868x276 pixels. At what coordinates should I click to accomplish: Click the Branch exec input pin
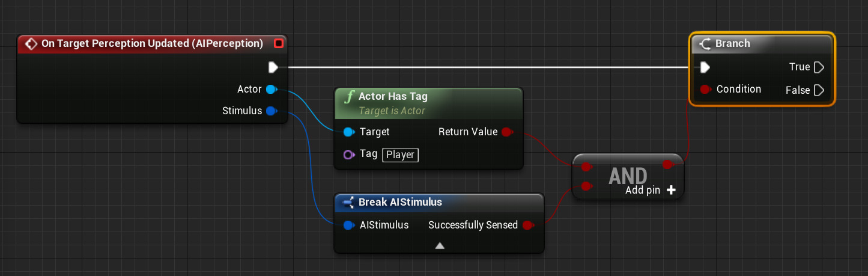pos(705,67)
